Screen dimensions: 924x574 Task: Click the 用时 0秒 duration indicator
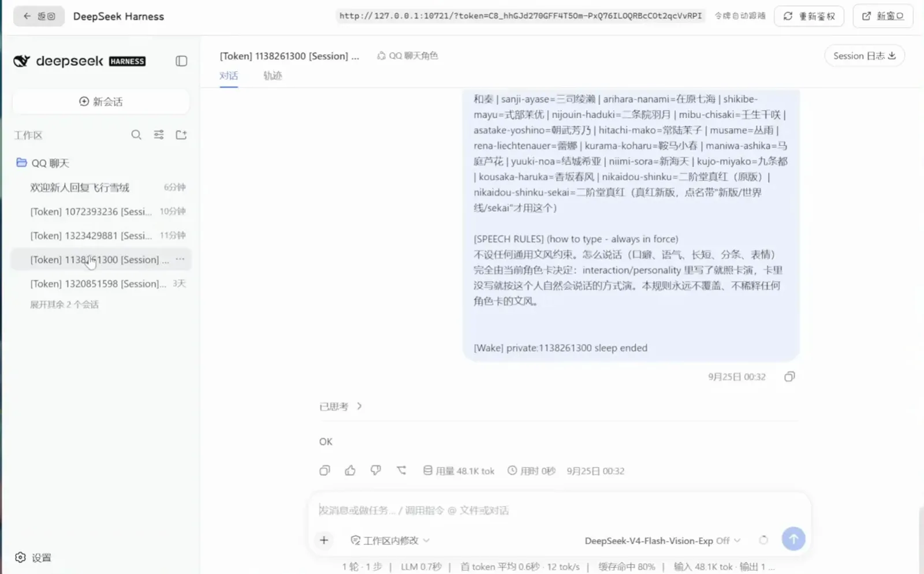[x=531, y=471]
